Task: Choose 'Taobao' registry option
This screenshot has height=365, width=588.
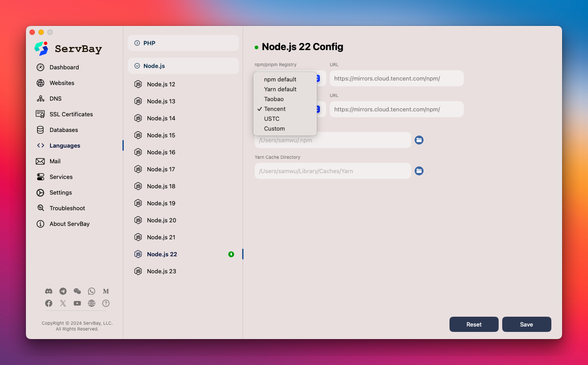Action: coord(285,99)
